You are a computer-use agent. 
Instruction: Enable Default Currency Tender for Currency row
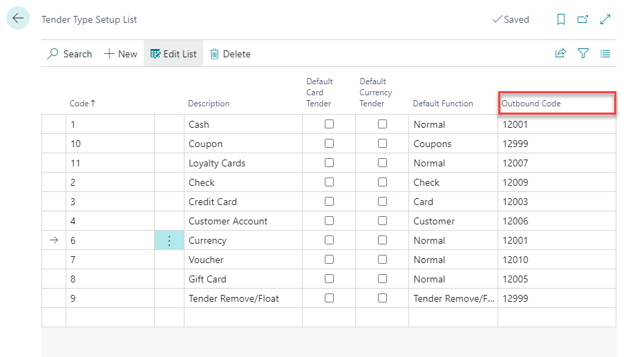[x=382, y=240]
